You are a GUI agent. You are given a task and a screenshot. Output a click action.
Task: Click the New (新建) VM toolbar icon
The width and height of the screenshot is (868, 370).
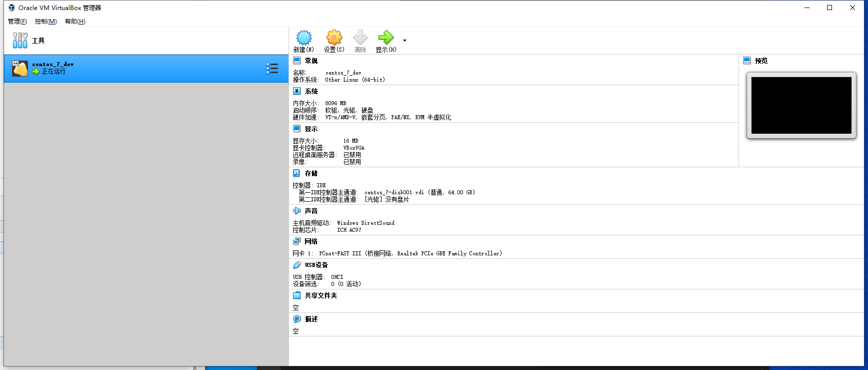[x=303, y=38]
